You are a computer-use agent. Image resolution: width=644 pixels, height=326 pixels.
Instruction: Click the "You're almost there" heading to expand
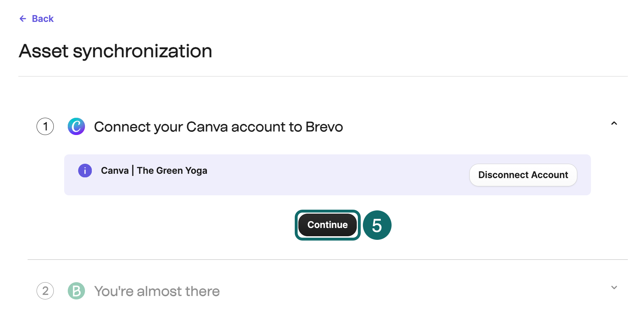(x=157, y=291)
